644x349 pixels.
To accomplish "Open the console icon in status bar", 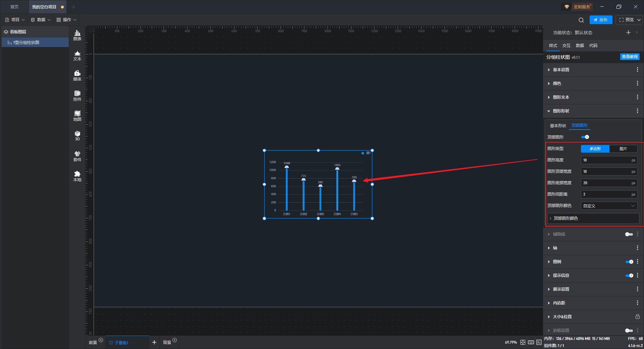I will [x=539, y=342].
